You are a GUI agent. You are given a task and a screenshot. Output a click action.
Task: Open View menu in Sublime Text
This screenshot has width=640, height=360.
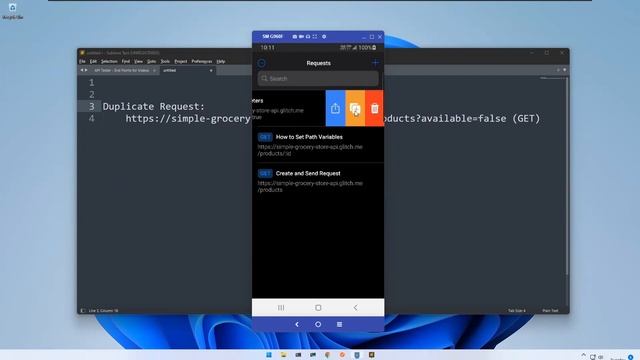tap(139, 61)
